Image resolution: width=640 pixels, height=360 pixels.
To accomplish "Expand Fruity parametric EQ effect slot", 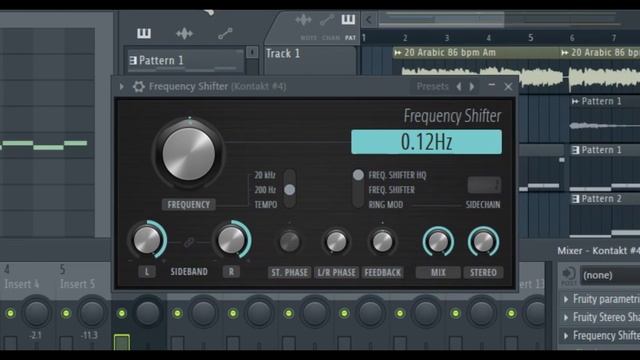I will 566,299.
